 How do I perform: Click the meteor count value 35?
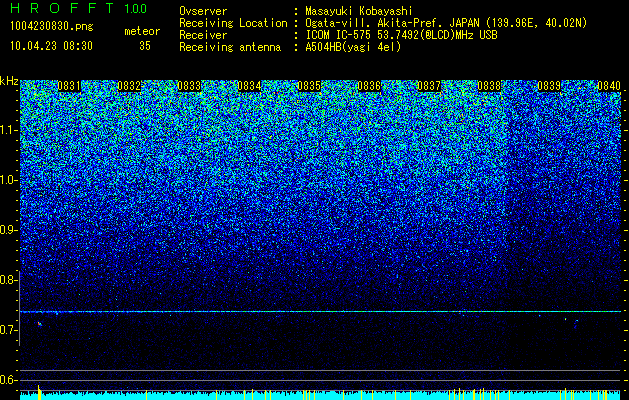coord(145,46)
